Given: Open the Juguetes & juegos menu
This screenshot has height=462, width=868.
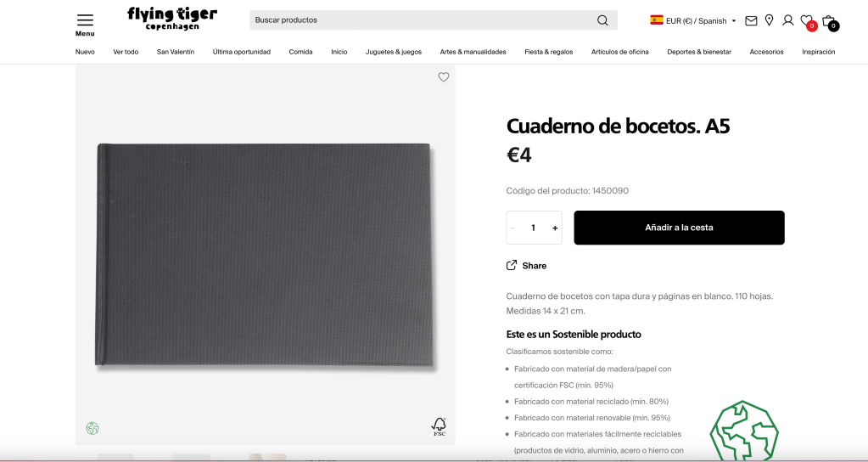Looking at the screenshot, I should [393, 52].
